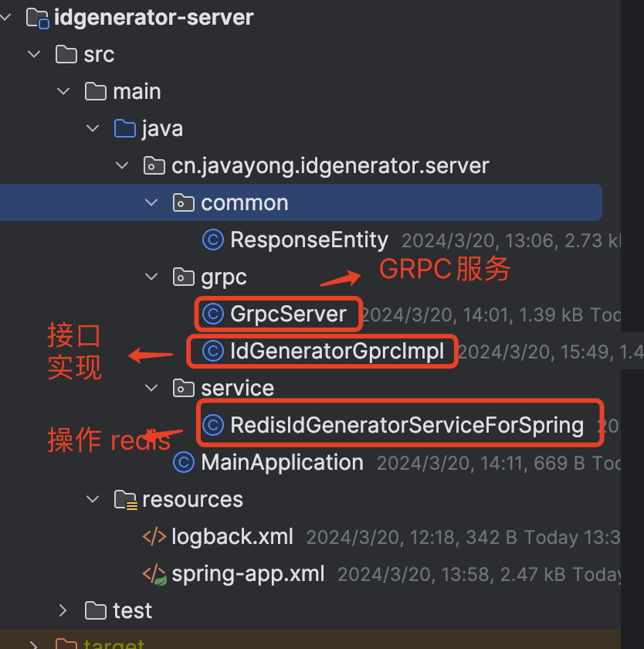The image size is (644, 649).
Task: Click the RedisIdGeneratorServiceForSpring class icon
Action: tap(212, 424)
